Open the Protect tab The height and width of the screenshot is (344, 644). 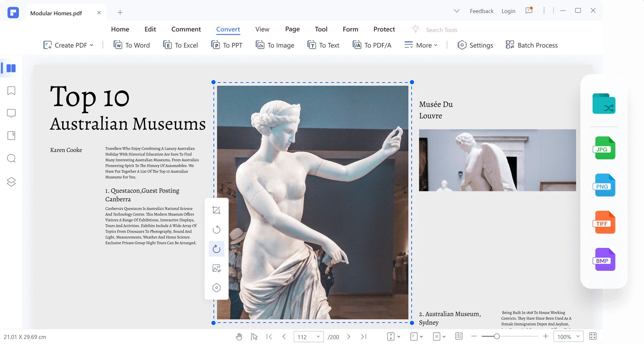pos(384,29)
